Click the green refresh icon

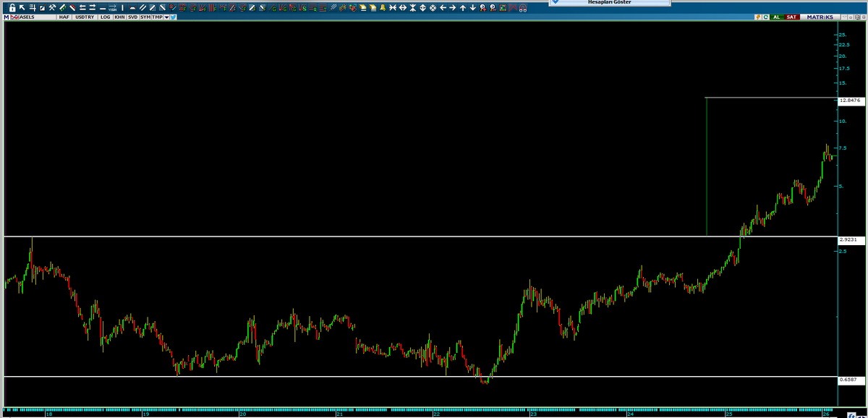[766, 17]
